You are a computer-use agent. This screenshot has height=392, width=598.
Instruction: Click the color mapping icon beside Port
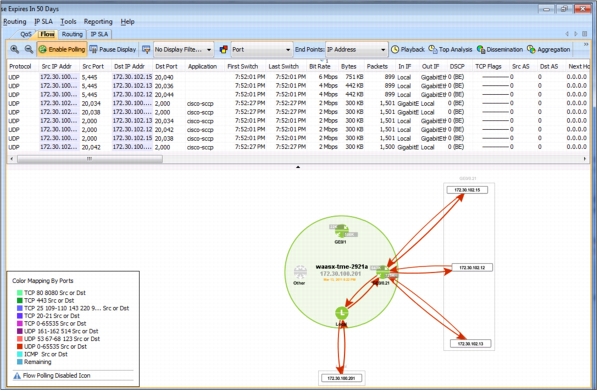223,50
